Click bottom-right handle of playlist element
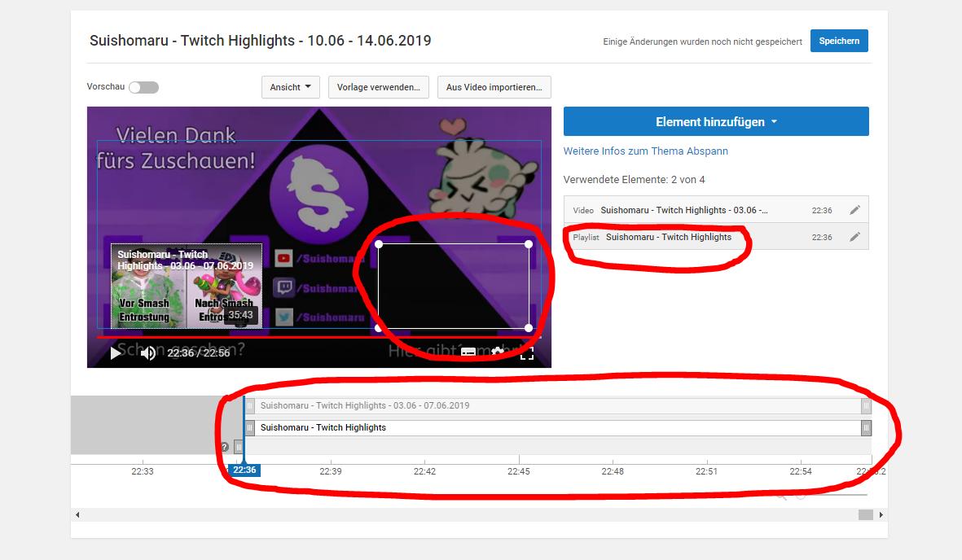Viewport: 962px width, 560px height. [x=529, y=328]
